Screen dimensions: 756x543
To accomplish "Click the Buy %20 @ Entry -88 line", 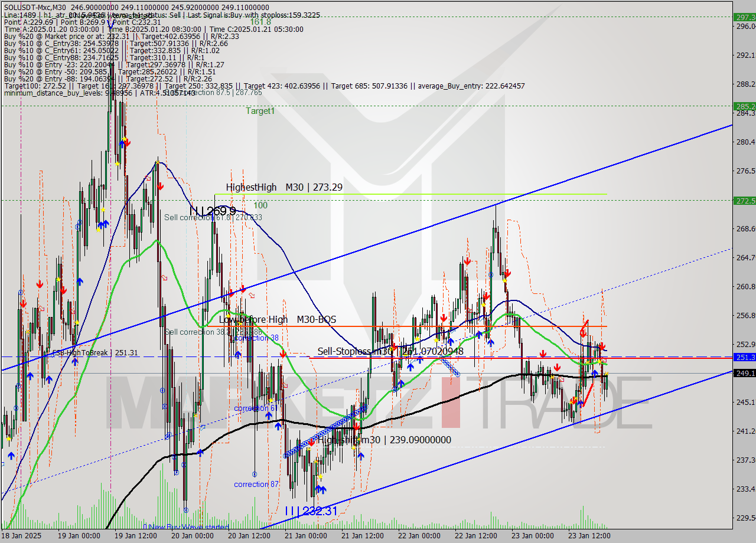I will 107,78.
